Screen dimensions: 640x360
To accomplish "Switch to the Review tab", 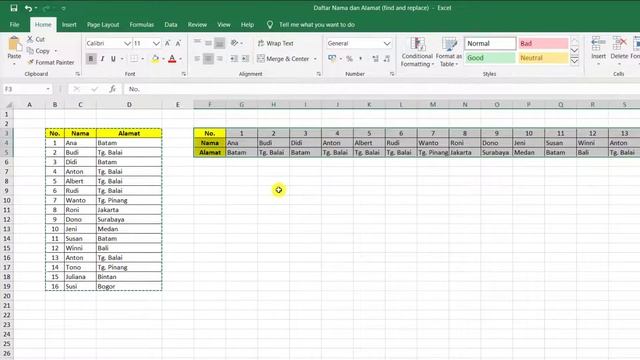I will point(197,24).
